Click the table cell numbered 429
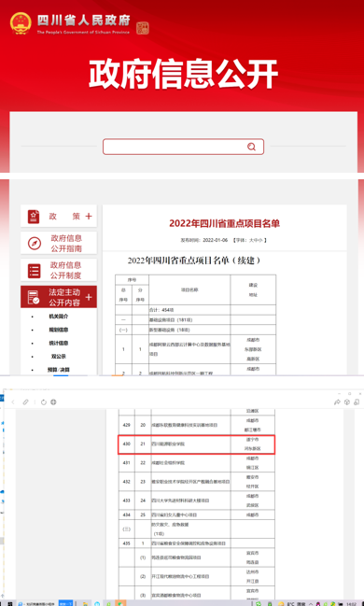 [126, 425]
